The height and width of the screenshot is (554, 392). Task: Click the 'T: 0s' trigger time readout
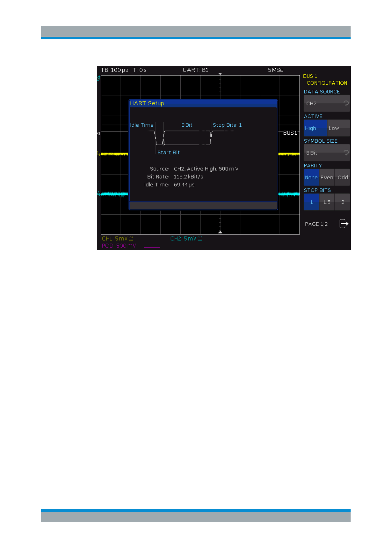[139, 70]
